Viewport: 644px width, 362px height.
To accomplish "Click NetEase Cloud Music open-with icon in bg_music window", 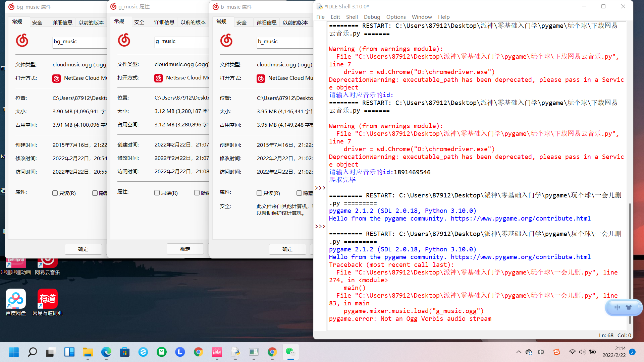I will 57,78.
